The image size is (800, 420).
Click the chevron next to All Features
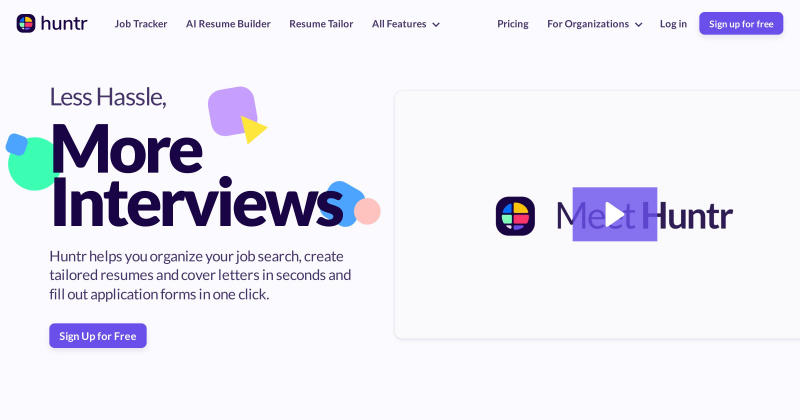pyautogui.click(x=436, y=24)
